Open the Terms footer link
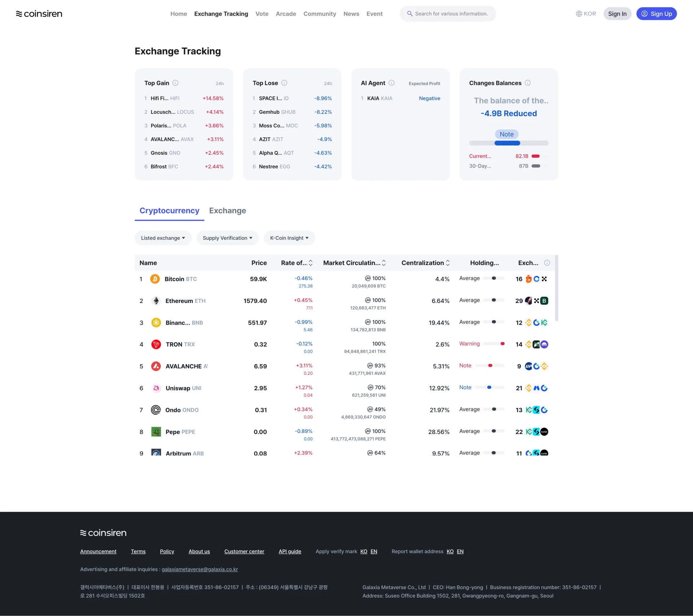The image size is (693, 616). [138, 552]
